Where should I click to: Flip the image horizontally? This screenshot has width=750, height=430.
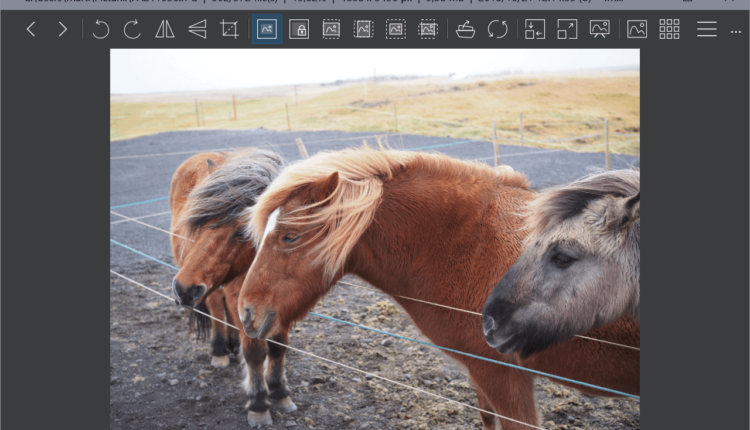click(x=165, y=30)
